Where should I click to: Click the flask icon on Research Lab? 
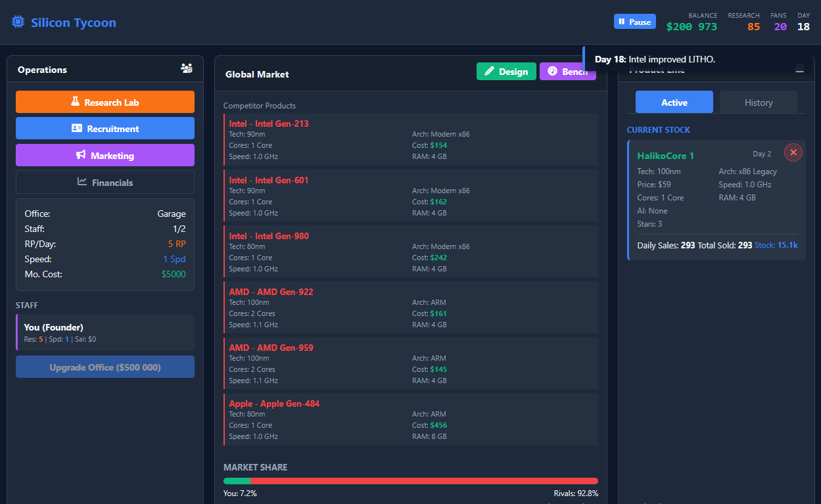pyautogui.click(x=76, y=102)
